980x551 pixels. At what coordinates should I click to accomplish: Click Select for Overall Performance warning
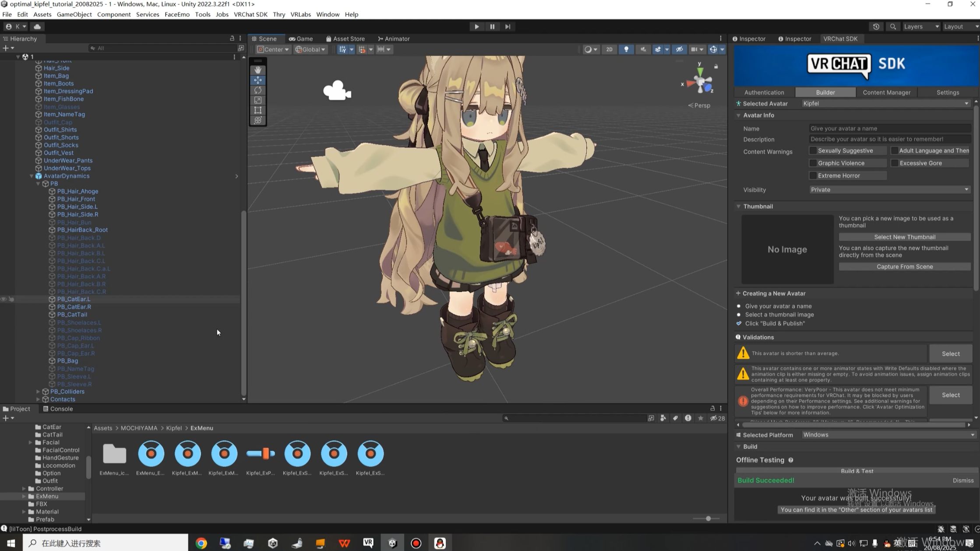tap(951, 395)
